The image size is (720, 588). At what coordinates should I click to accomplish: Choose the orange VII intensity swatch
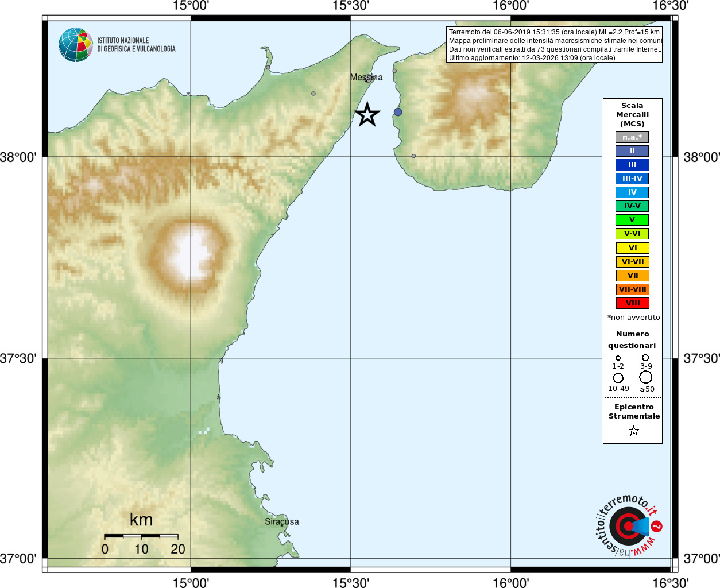632,276
